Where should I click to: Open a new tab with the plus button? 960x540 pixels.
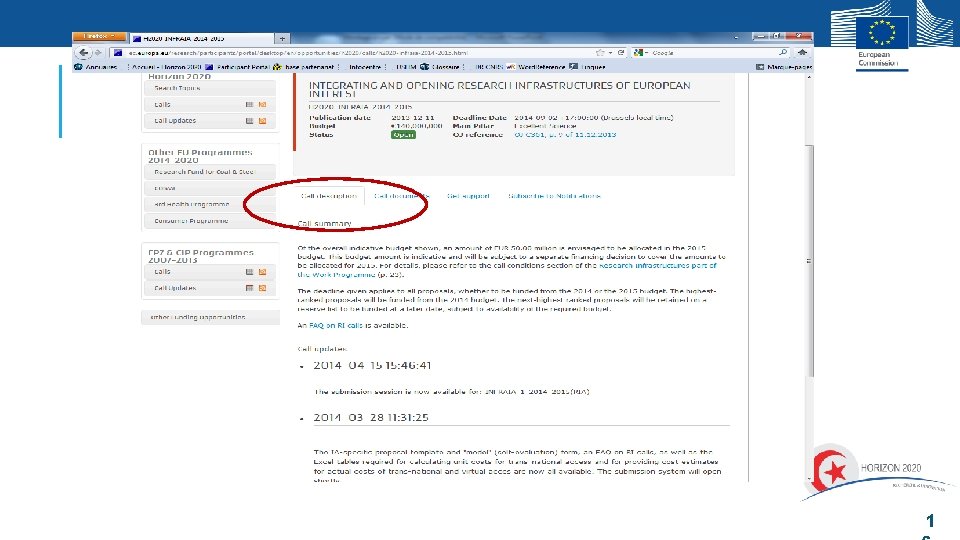282,39
